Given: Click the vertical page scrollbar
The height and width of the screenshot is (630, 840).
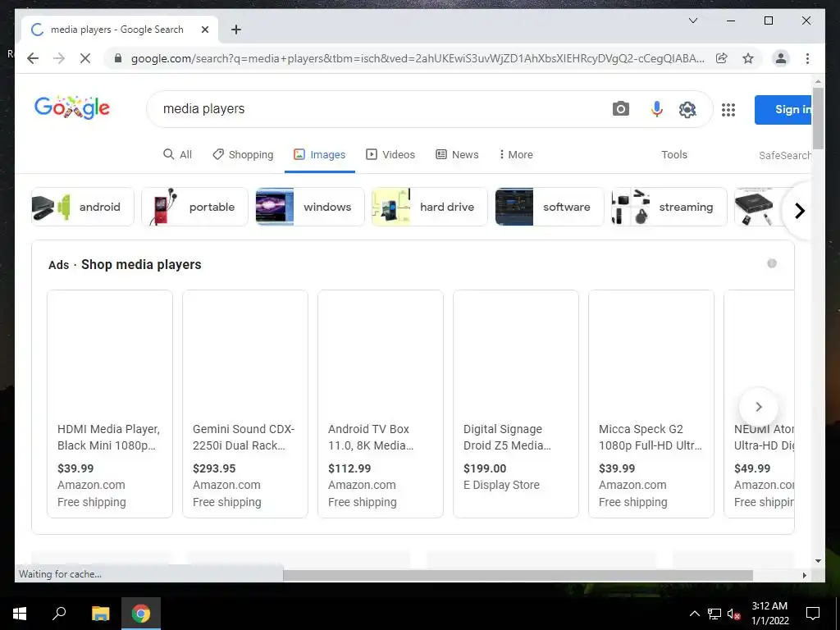Looking at the screenshot, I should tap(818, 119).
